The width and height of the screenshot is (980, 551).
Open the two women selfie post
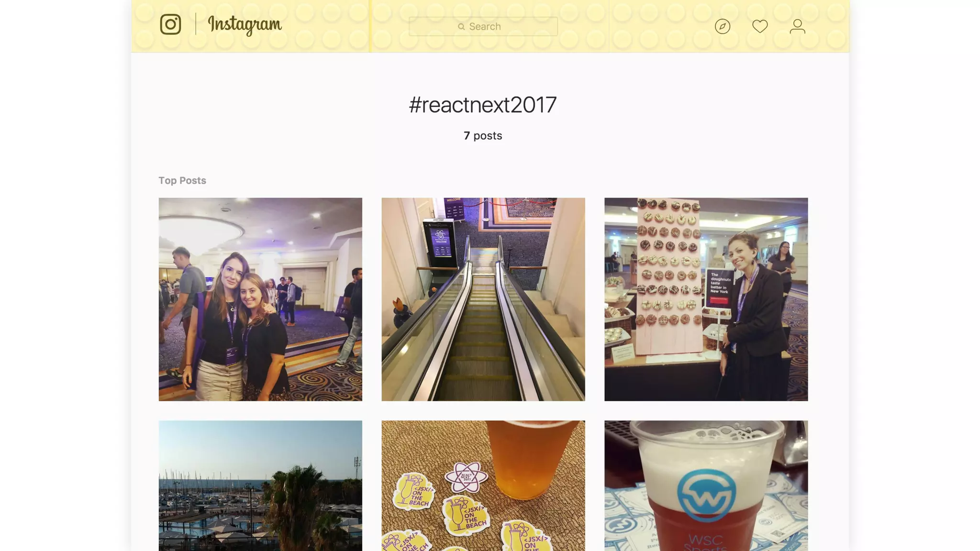(260, 299)
